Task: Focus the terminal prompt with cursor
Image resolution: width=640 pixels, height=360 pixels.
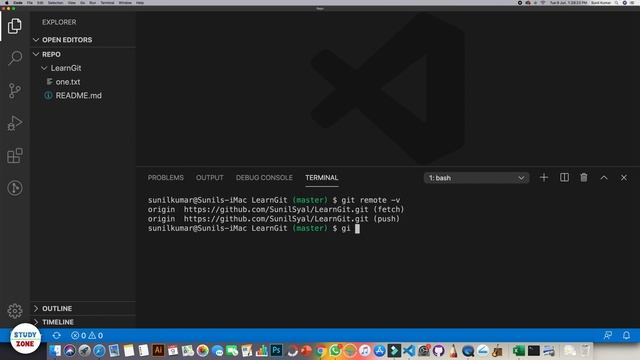Action: coord(253,228)
